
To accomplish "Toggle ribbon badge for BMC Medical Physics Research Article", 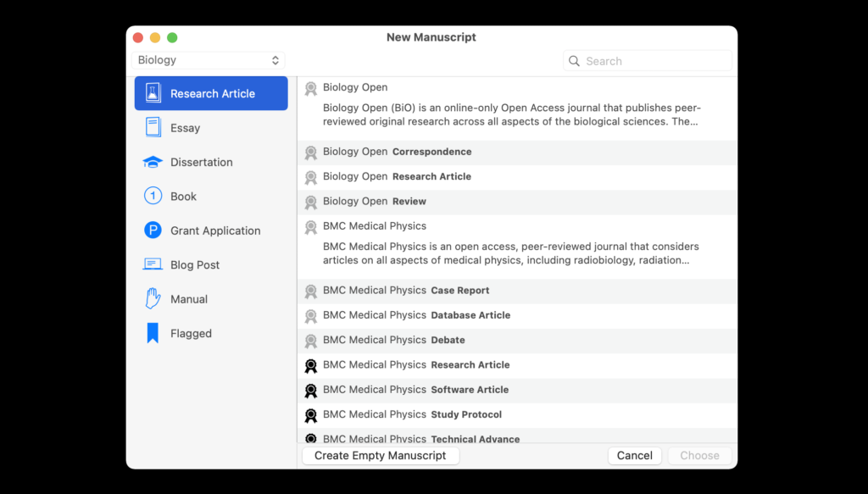I will (311, 365).
